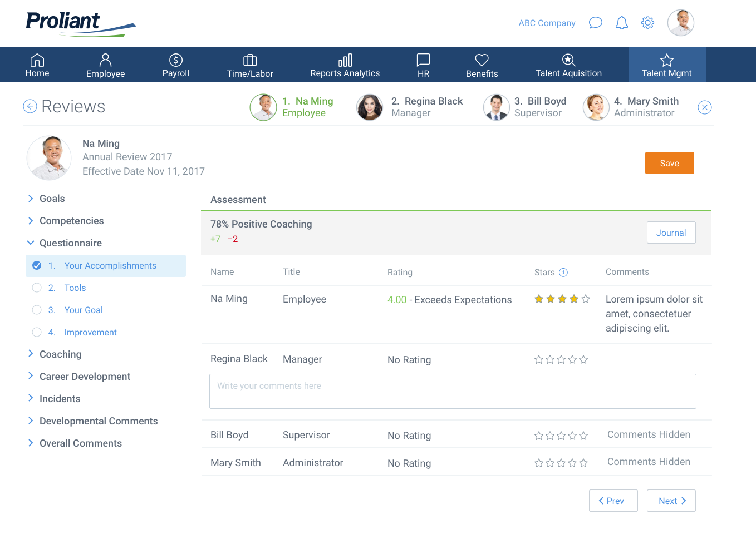Mark step 2 'Tools' as selected

(x=37, y=288)
